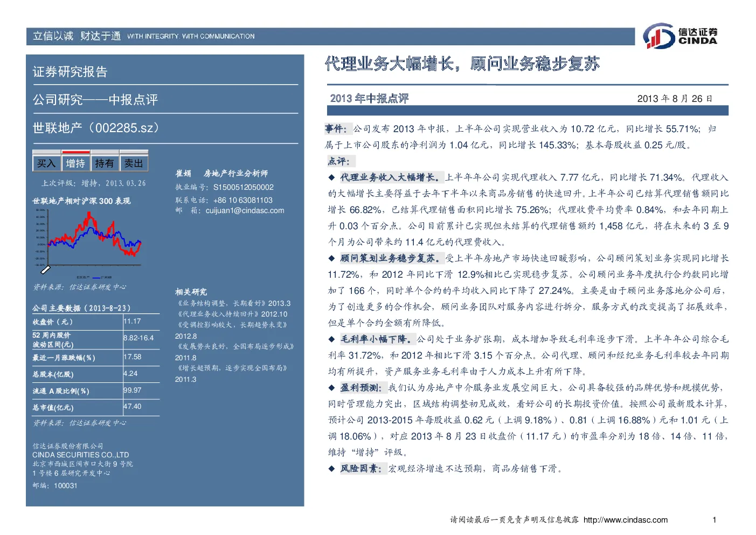Click the footer disclaimer 请阅读最后一页免责声明及信息披露
The height and width of the screenshot is (535, 756).
[x=515, y=520]
